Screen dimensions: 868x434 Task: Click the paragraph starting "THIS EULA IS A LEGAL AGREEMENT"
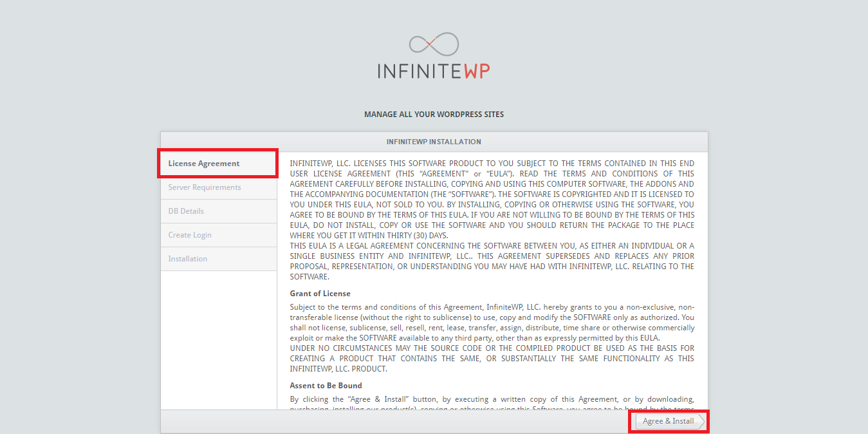(x=492, y=261)
